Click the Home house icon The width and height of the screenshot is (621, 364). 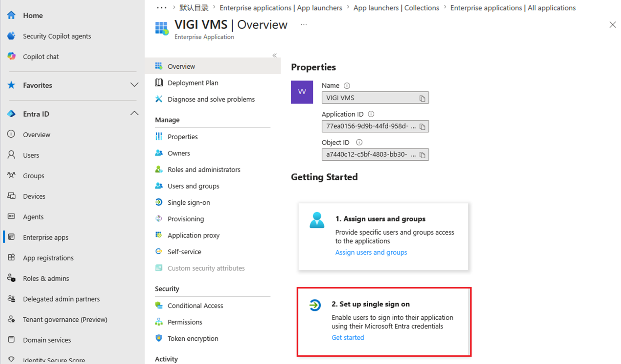(11, 15)
